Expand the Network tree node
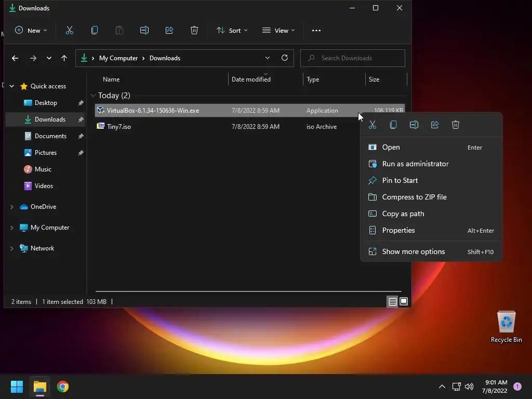Viewport: 532px width, 399px height. [12, 248]
